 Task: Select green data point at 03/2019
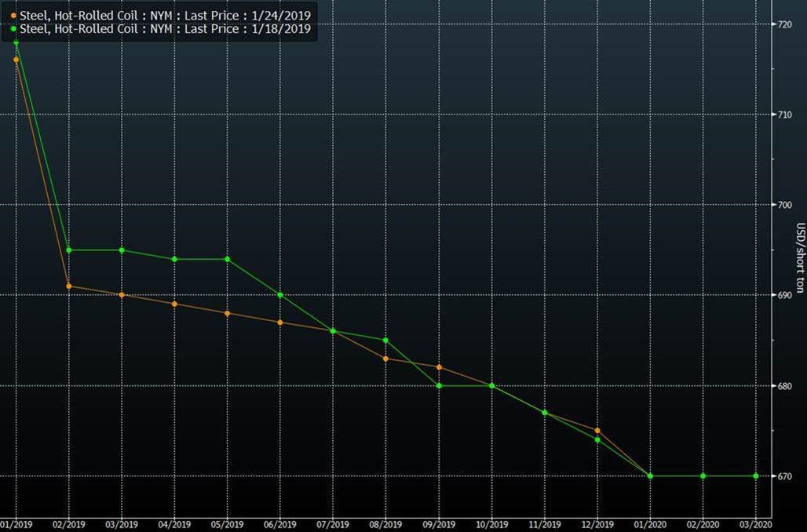[122, 250]
